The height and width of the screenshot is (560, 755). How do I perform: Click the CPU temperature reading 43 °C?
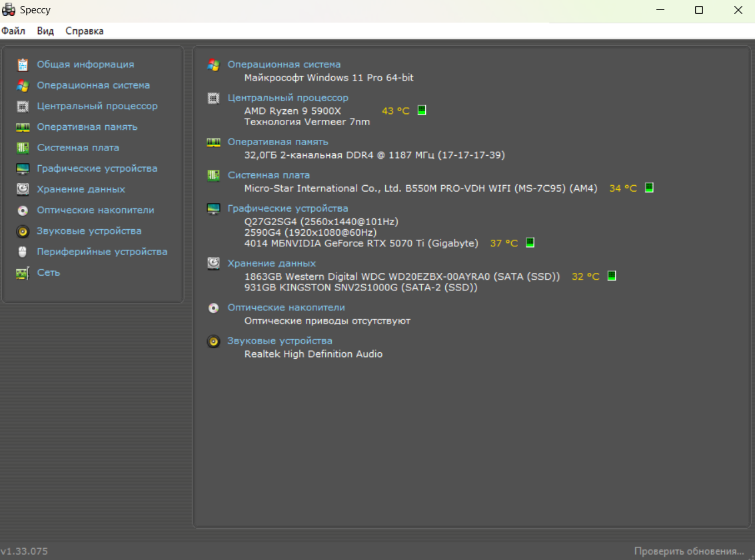(x=396, y=111)
